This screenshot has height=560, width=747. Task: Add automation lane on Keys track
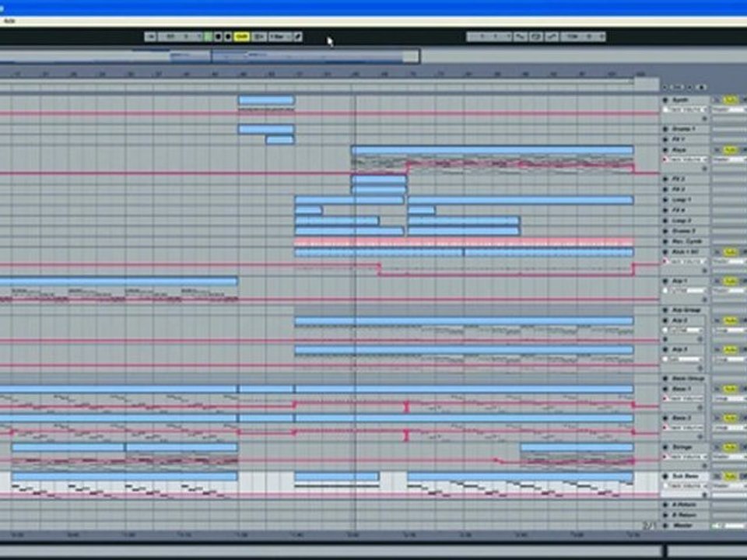[705, 168]
